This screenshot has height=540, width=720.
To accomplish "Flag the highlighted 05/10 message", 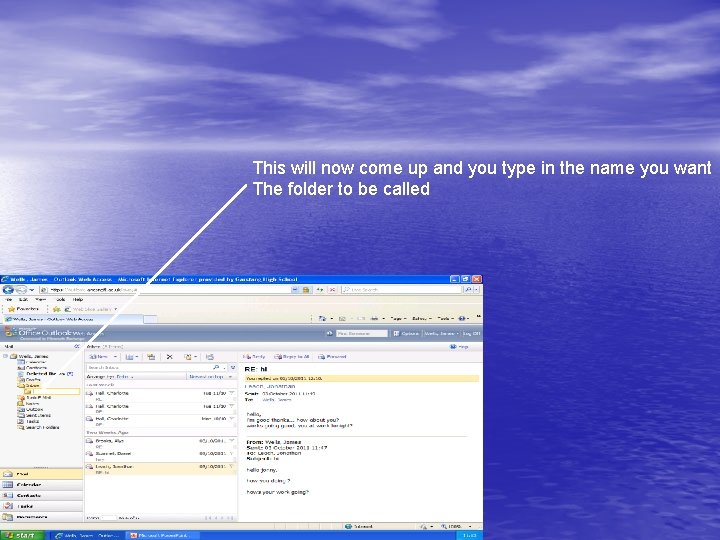I will tap(231, 467).
